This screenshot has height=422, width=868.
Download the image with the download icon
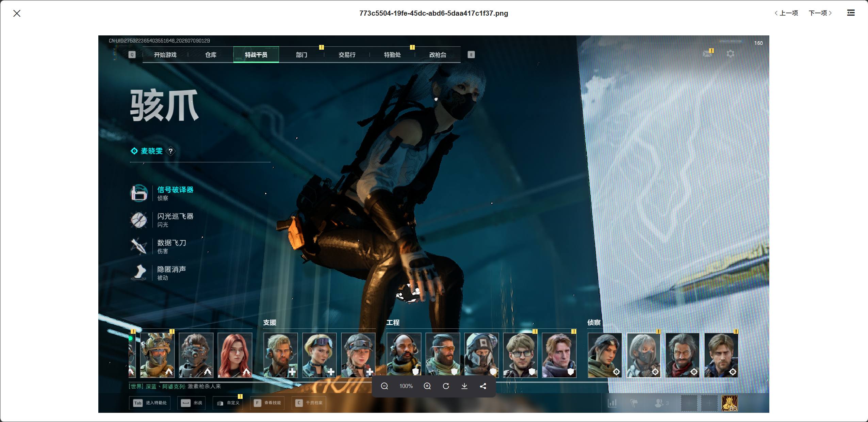pyautogui.click(x=464, y=386)
